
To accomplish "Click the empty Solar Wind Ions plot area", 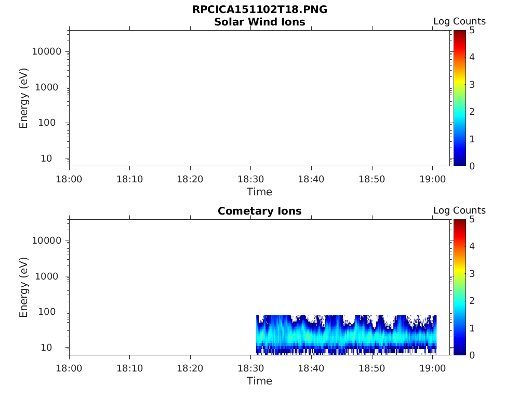I will click(260, 98).
